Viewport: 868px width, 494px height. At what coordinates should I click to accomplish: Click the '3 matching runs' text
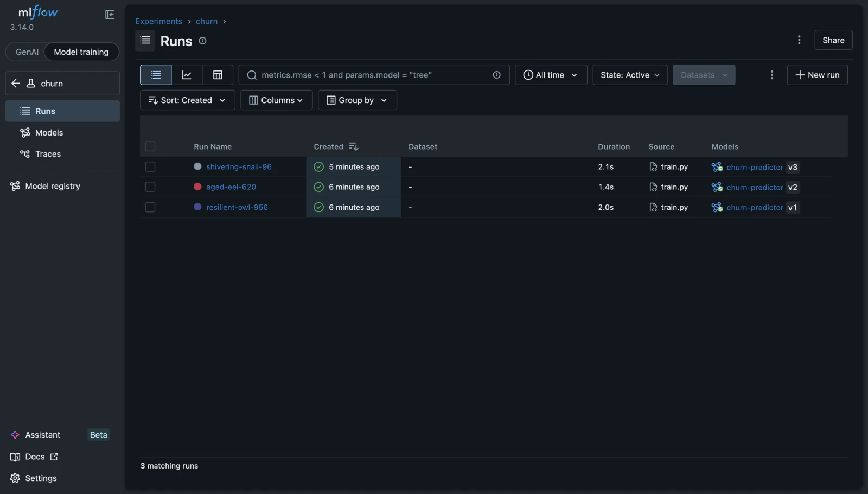169,466
